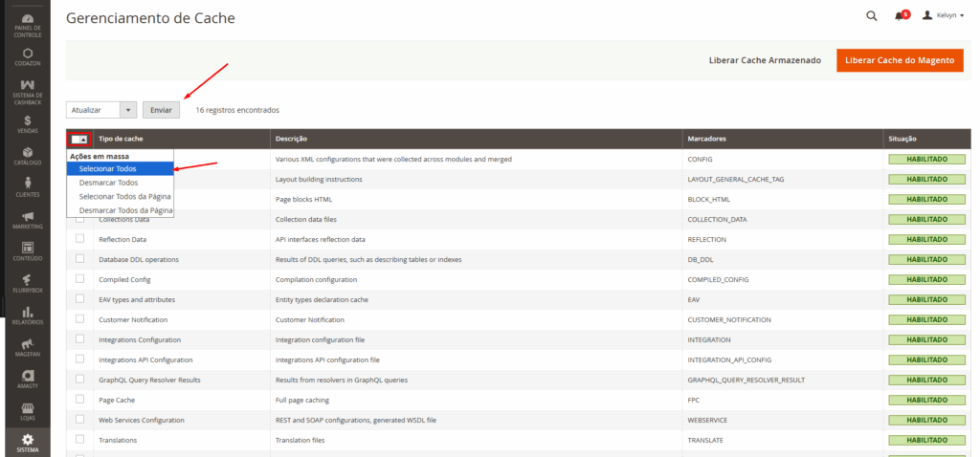Open the notifications bell icon
The width and height of the screenshot is (980, 457).
tap(899, 16)
